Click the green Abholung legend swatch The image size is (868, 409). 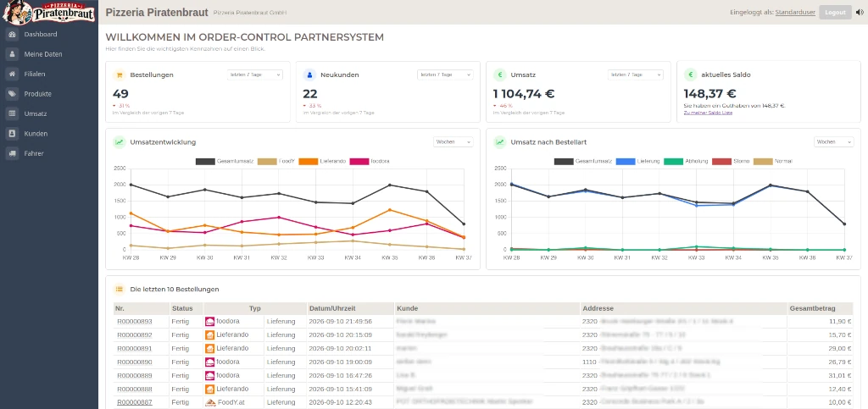[673, 162]
